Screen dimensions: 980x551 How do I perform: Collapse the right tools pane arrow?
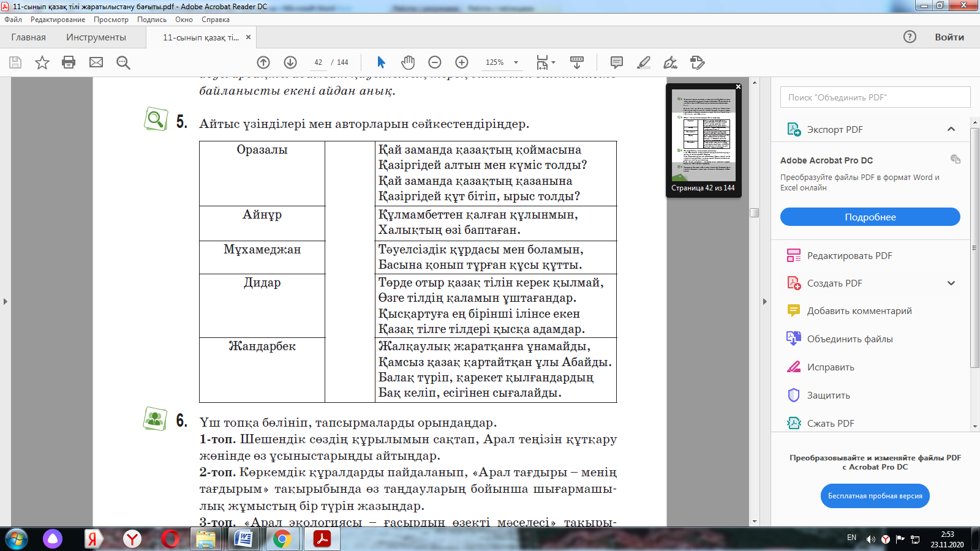click(764, 301)
